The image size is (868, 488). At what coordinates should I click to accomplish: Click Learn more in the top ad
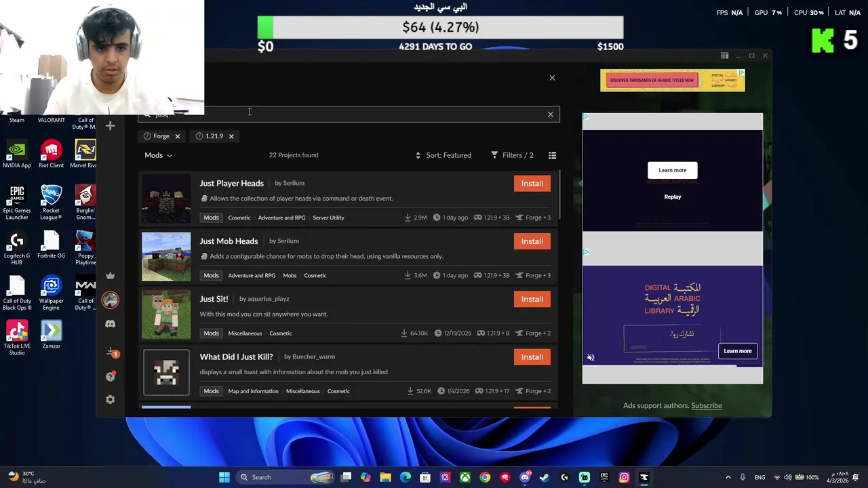672,170
